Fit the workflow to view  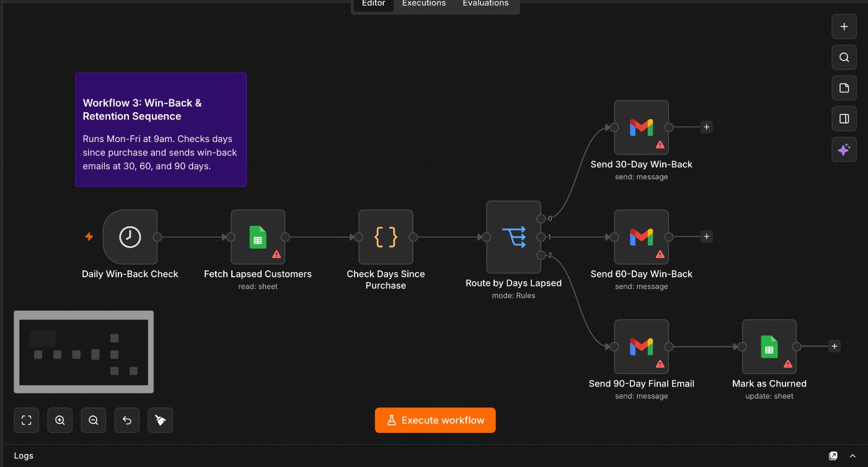click(x=27, y=420)
